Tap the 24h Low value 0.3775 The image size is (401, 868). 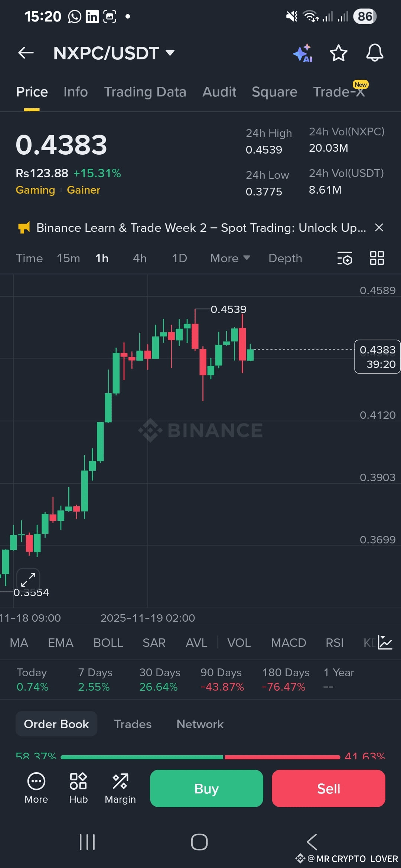[264, 192]
